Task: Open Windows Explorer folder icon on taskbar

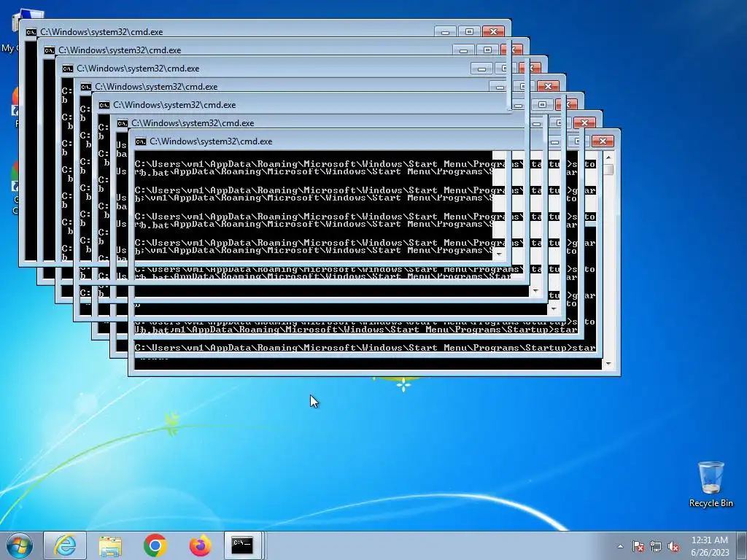Action: click(110, 545)
